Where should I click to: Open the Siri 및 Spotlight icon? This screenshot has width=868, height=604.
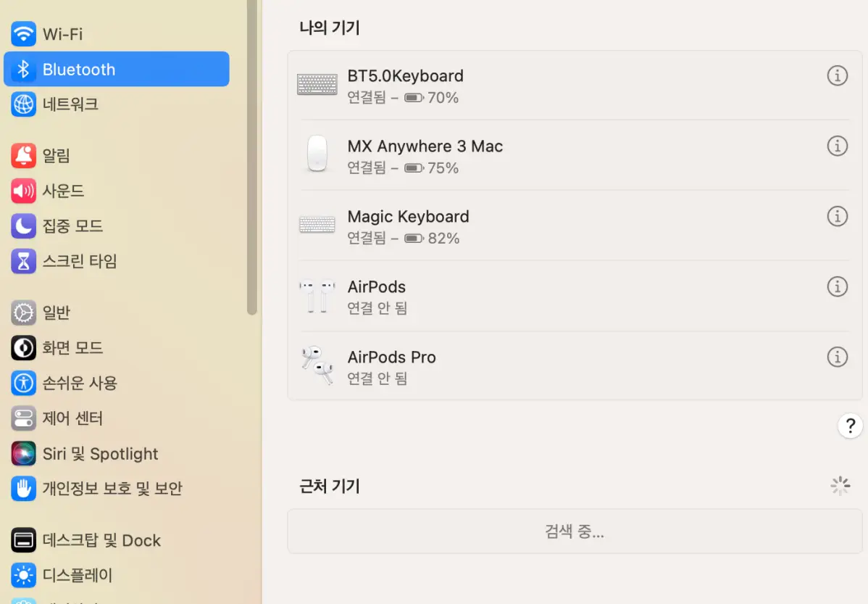click(23, 454)
